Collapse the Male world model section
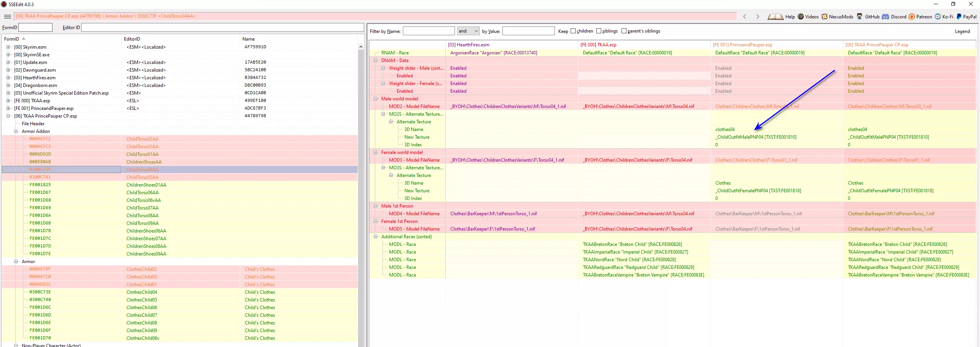Image resolution: width=980 pixels, height=347 pixels. [x=376, y=99]
